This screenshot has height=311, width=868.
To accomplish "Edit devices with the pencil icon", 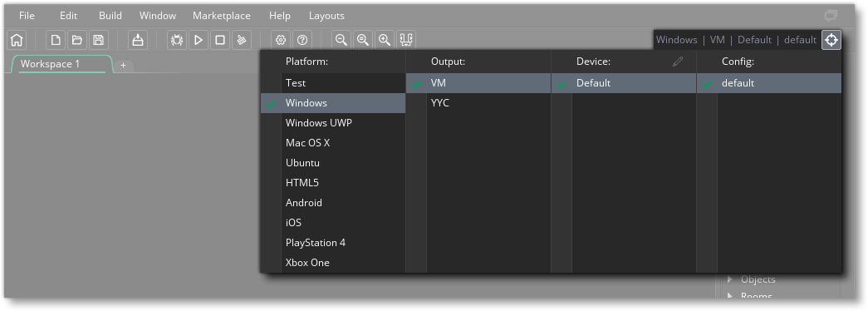I will pos(678,62).
